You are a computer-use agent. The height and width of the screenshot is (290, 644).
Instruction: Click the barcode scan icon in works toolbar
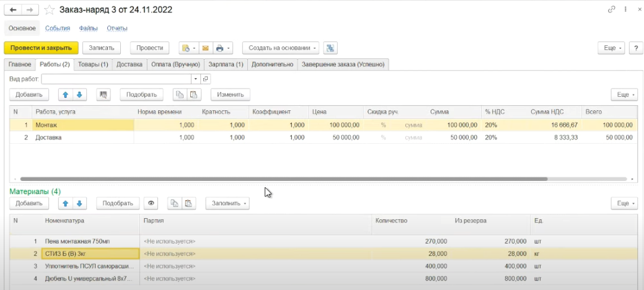[x=104, y=94]
